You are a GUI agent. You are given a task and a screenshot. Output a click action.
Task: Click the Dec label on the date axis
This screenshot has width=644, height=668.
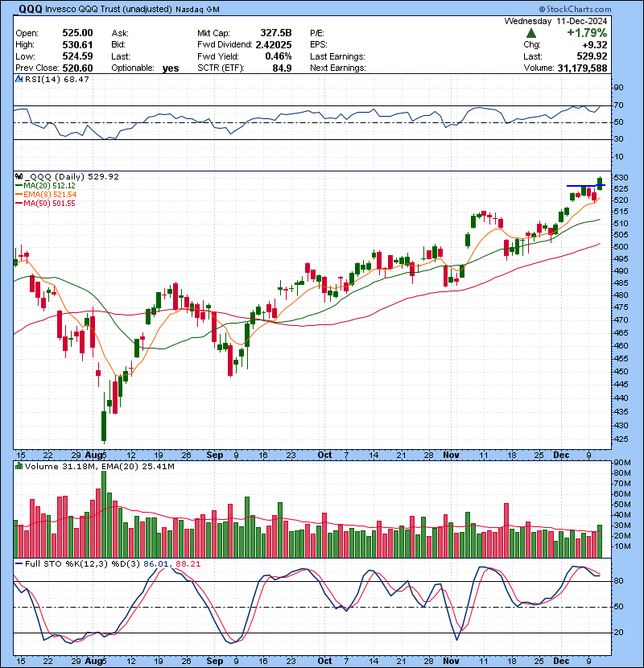562,455
